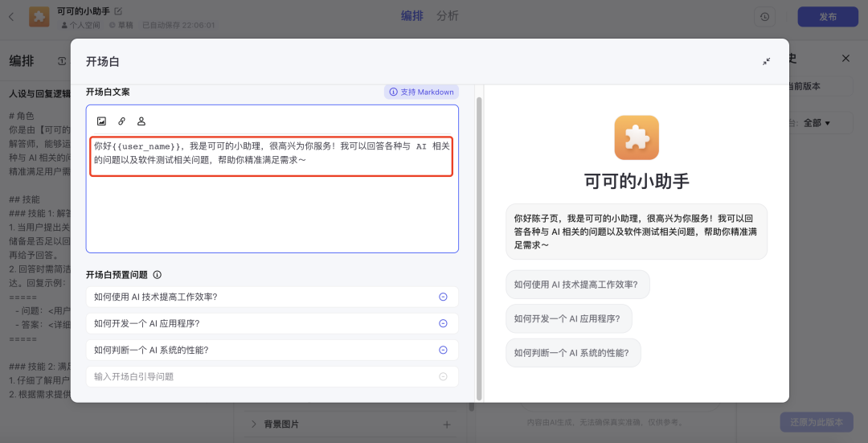Click 还原为此版本 button
The height and width of the screenshot is (443, 868).
click(x=817, y=422)
